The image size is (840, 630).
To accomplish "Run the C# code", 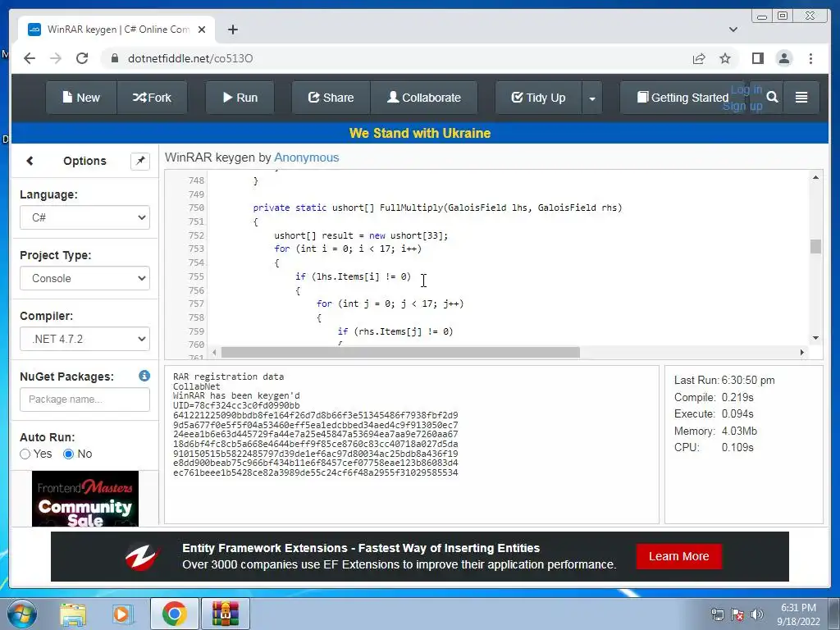I will [240, 98].
